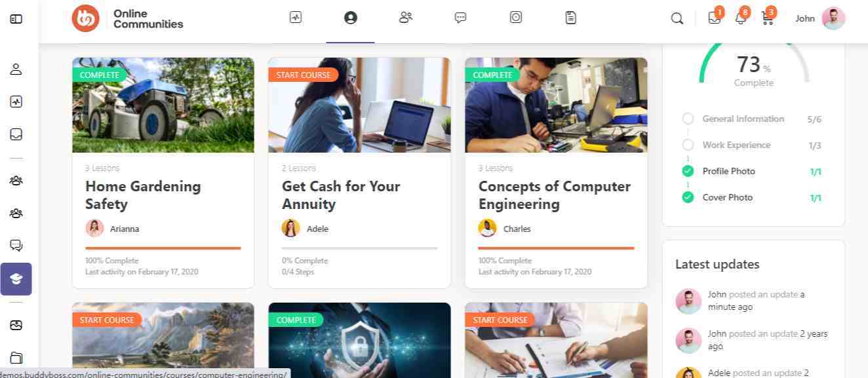Open the members icon in top nav

[406, 18]
